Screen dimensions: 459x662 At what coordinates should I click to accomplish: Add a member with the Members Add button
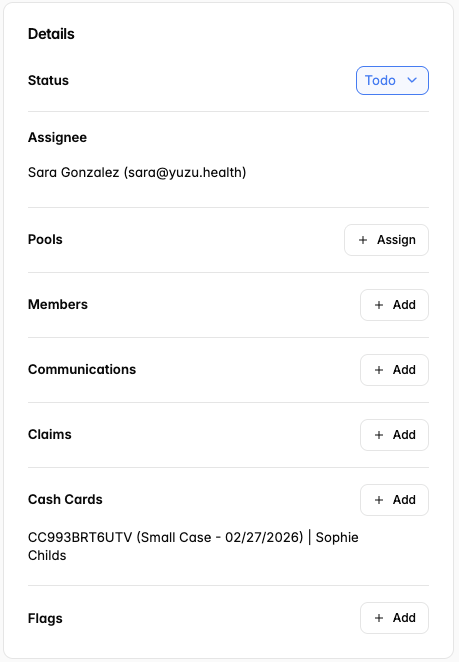(x=394, y=305)
